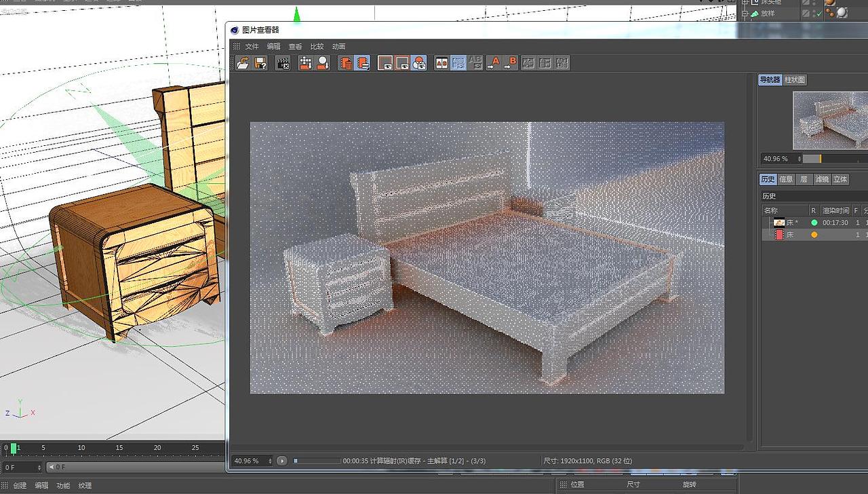The height and width of the screenshot is (494, 868).
Task: Click the highlighted remove-all-images icon
Action: click(363, 63)
